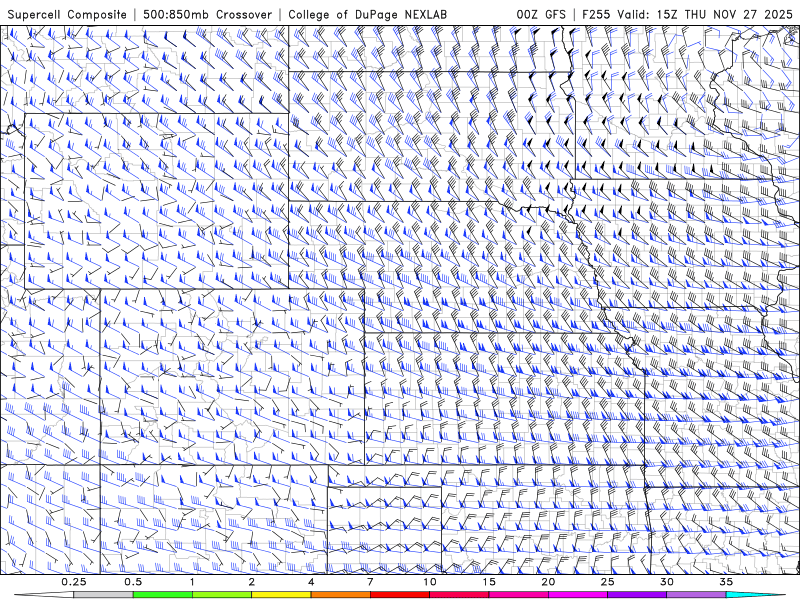The width and height of the screenshot is (800, 600).
Task: Click the '30' legend tick label
Action: 666,582
